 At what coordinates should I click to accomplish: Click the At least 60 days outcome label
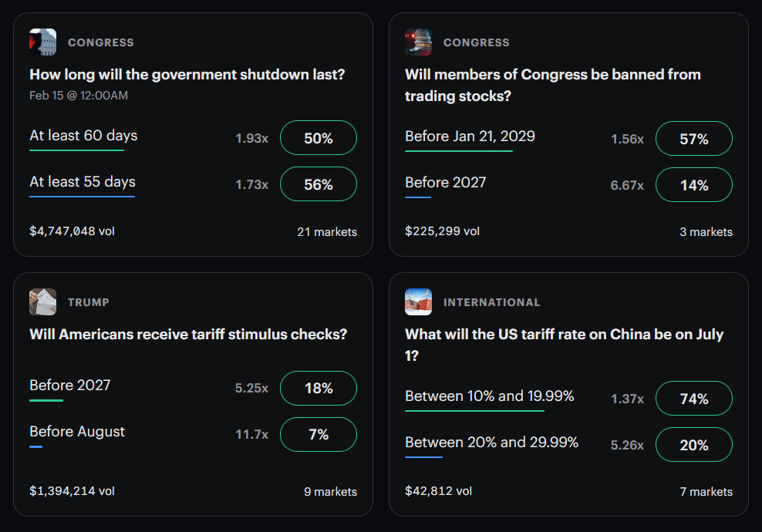pyautogui.click(x=83, y=136)
